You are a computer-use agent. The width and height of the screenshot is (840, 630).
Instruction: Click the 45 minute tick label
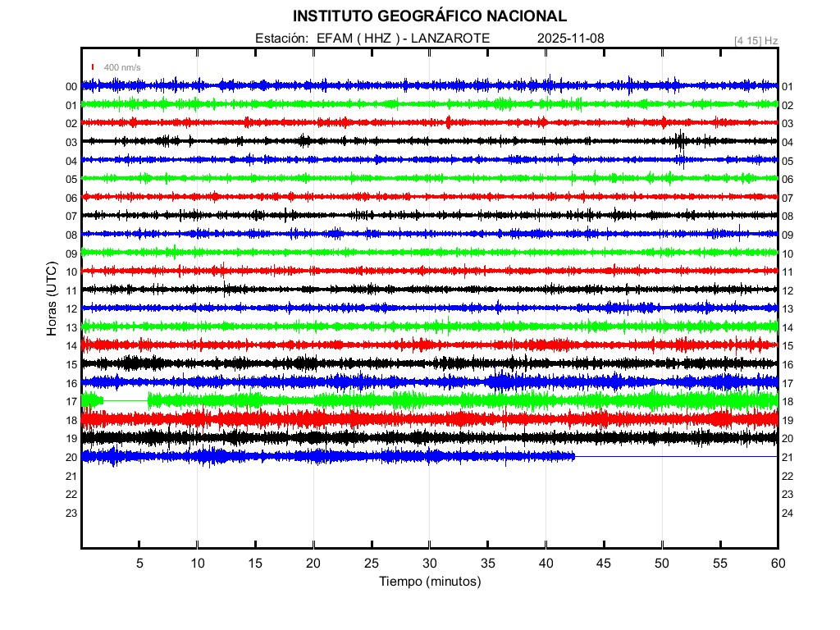pyautogui.click(x=604, y=564)
